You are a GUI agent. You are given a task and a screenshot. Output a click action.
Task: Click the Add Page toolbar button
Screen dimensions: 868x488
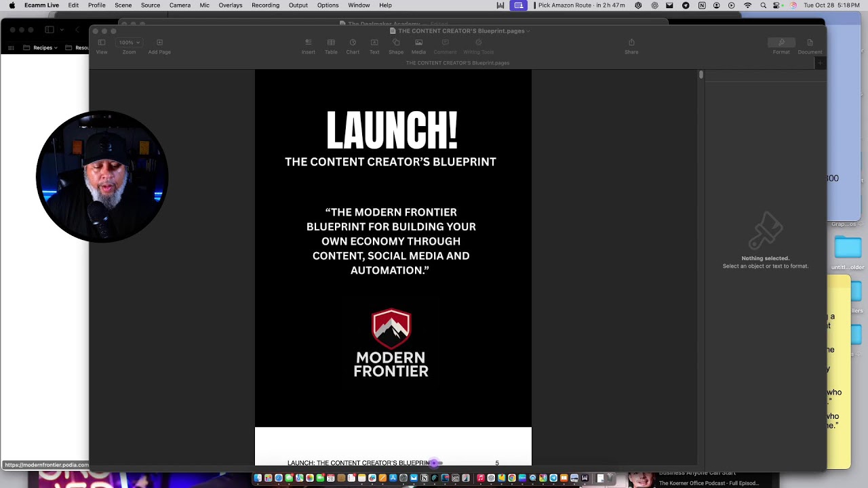point(159,46)
